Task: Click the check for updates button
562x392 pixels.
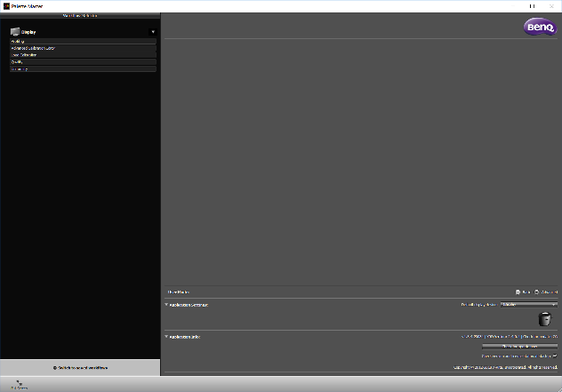Action: tap(519, 347)
